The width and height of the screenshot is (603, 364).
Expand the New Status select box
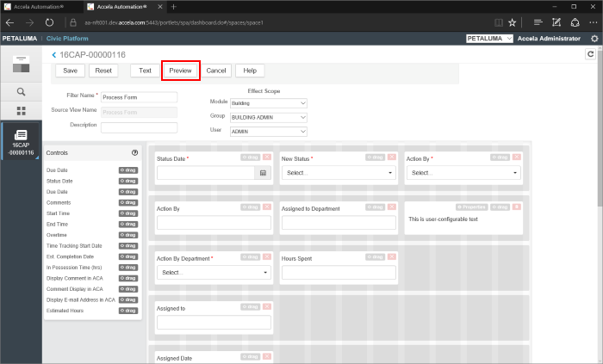[x=338, y=173]
